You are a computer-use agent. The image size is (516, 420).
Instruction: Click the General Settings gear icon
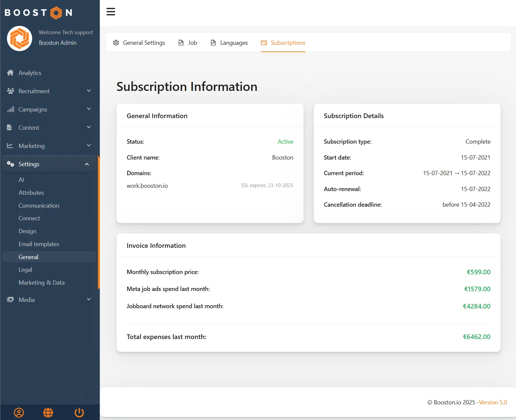(116, 43)
